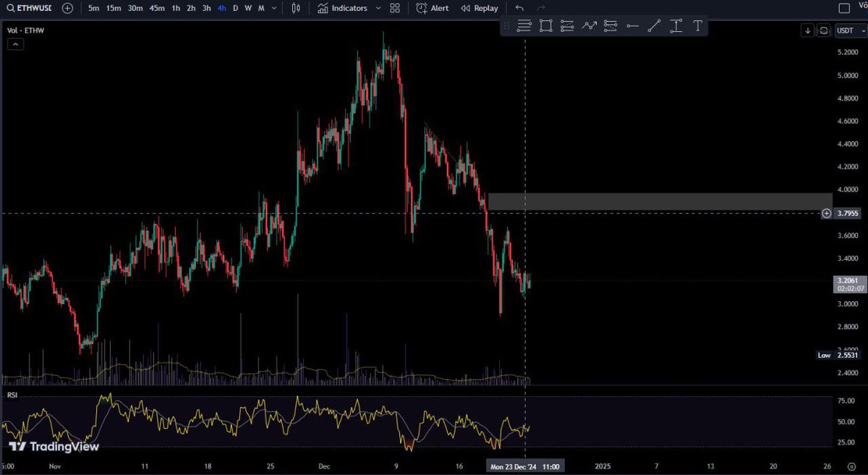
Task: Open the layout setup square icon
Action: pos(844,8)
